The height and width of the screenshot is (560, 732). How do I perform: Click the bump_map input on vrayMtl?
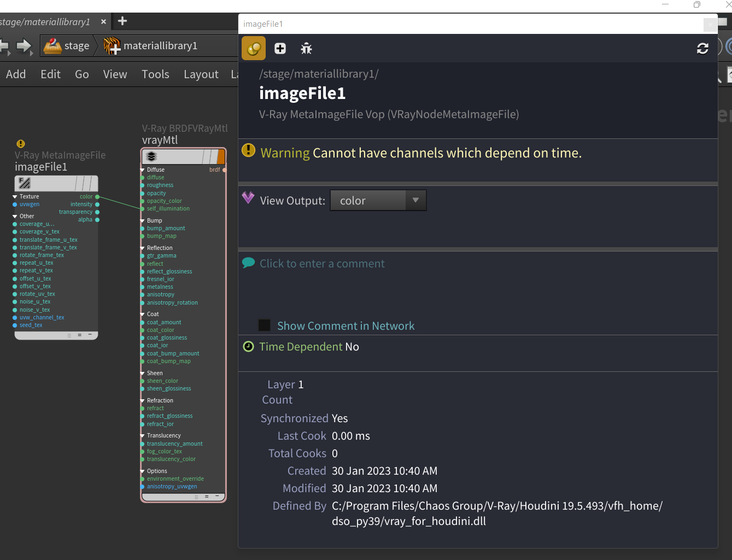click(x=143, y=236)
